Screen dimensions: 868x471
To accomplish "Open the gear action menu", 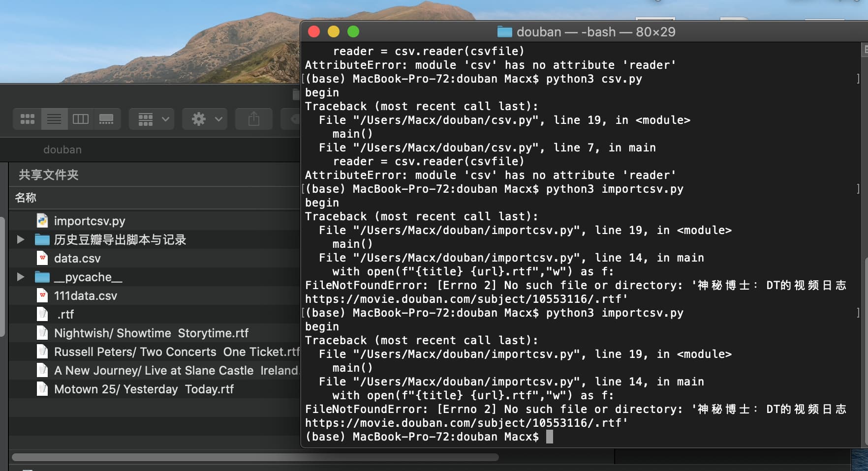I will point(205,119).
